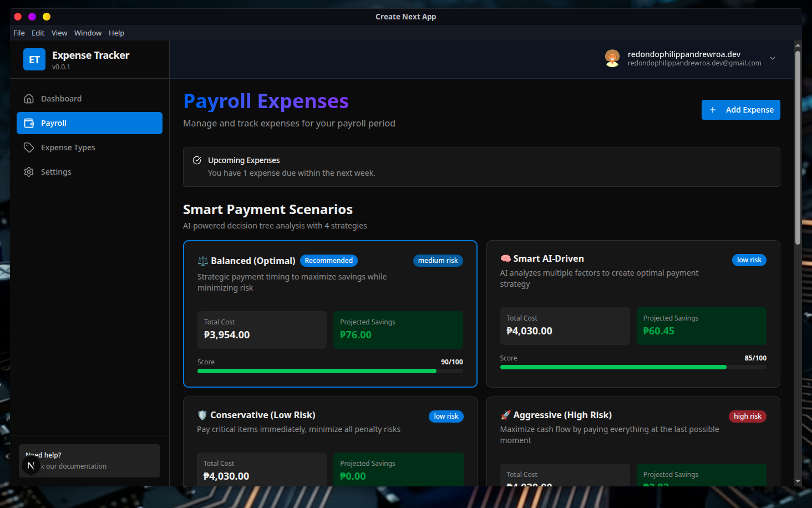Click the redondophilippandrewroa.dev@gmail.com email text
This screenshot has height=508, width=812.
click(694, 63)
